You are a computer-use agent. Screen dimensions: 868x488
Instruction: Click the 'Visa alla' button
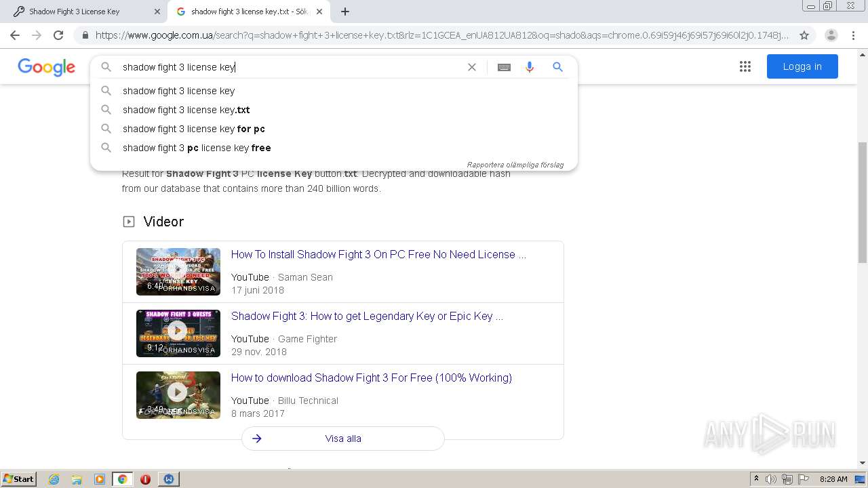pos(343,439)
